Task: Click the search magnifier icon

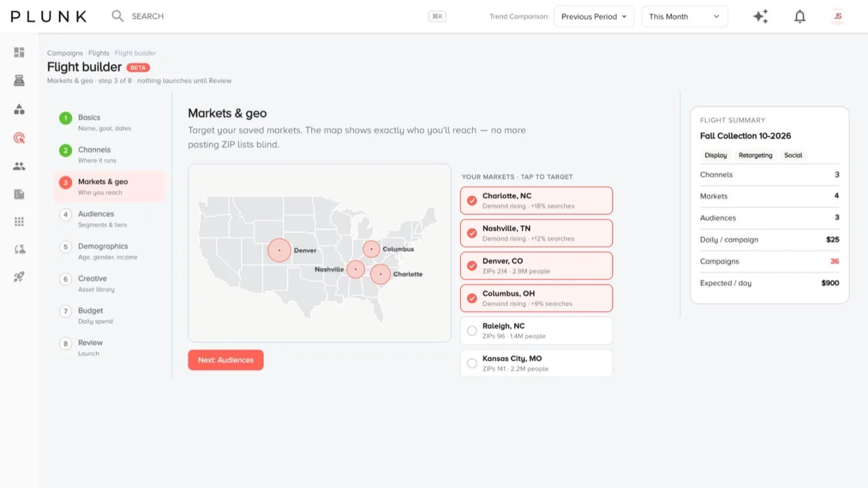Action: 117,16
